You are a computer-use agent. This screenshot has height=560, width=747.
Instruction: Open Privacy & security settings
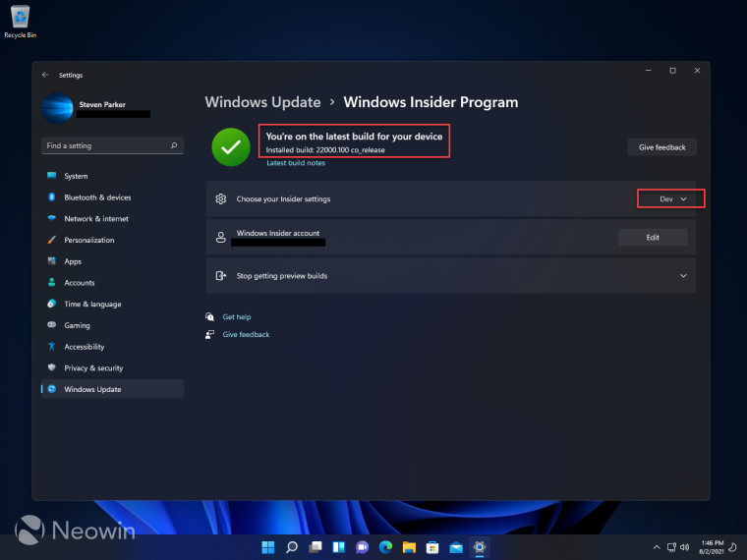[112, 368]
